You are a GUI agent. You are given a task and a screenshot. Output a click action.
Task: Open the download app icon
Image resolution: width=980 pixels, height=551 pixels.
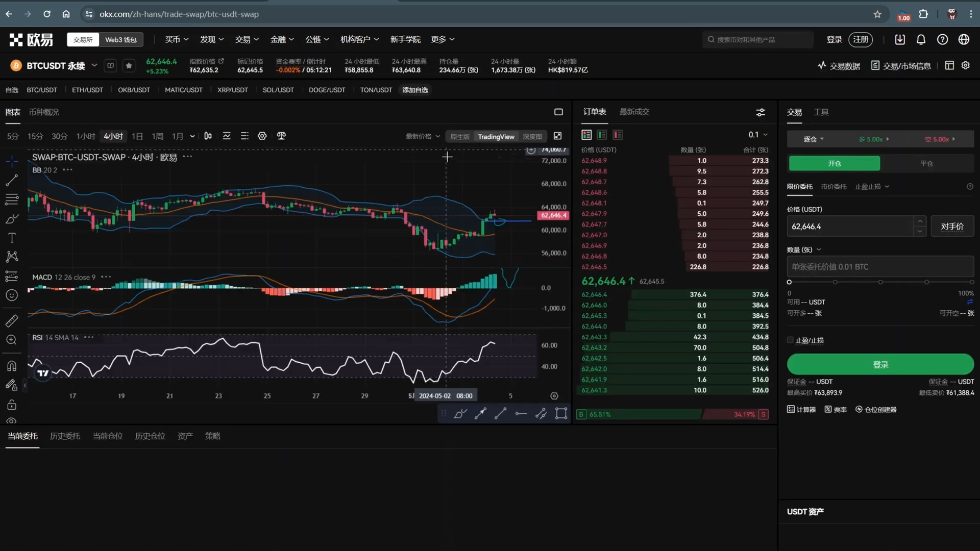click(900, 39)
